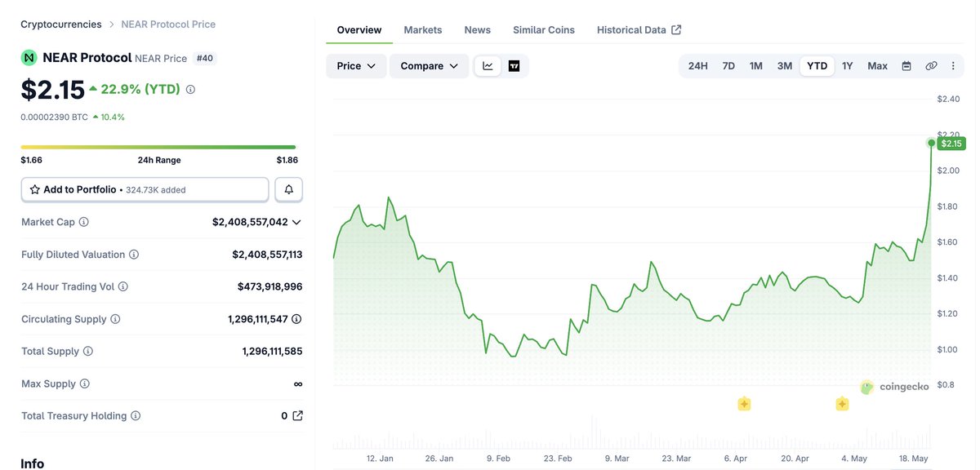Screen dimensions: 980x470
Task: Click the external link icon on Historical Data
Action: [676, 30]
